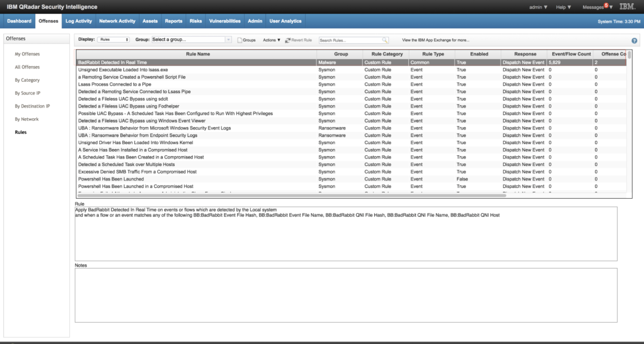The width and height of the screenshot is (644, 344).
Task: Open the Actions dropdown menu
Action: coord(272,40)
